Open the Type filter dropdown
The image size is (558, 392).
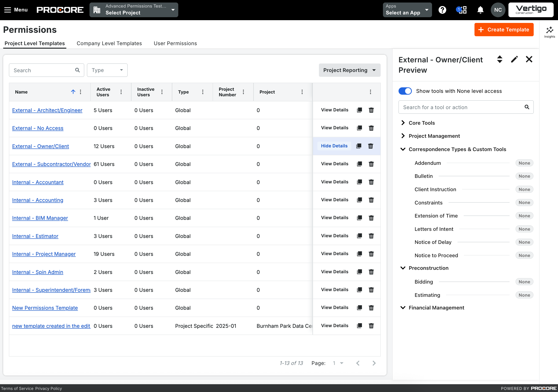tap(107, 70)
